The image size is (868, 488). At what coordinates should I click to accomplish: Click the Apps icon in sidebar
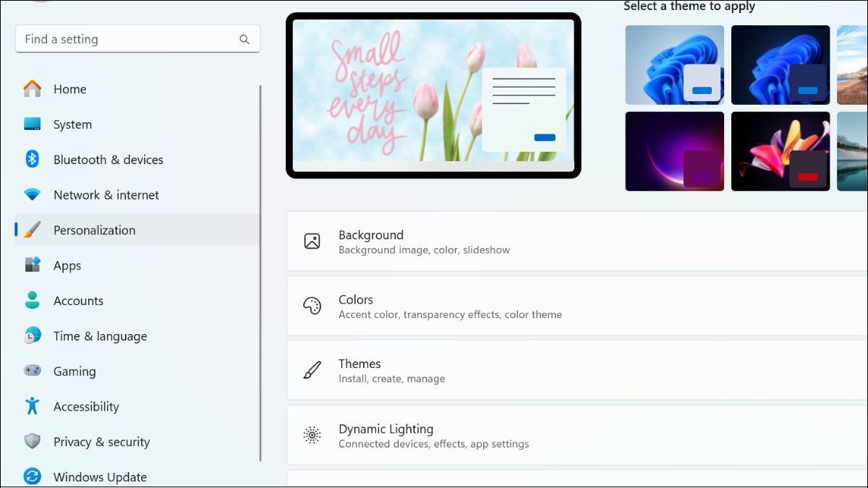click(x=33, y=265)
